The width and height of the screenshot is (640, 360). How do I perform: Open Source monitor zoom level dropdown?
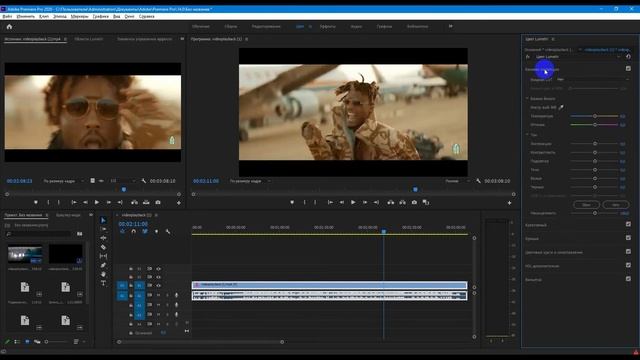[64, 181]
